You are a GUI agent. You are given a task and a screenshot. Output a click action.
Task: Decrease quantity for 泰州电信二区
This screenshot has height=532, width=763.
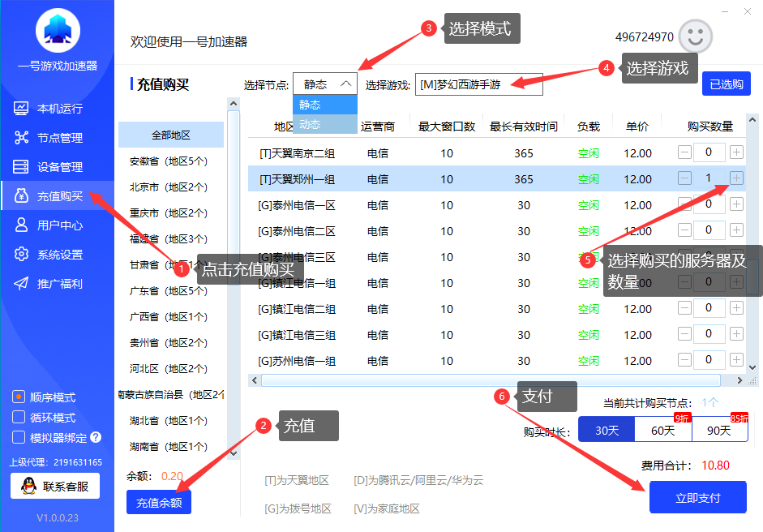pyautogui.click(x=684, y=230)
